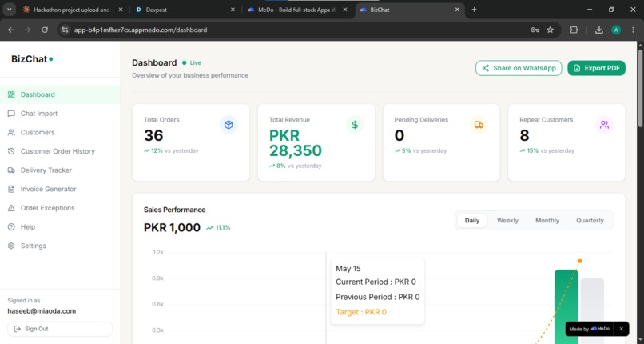The width and height of the screenshot is (644, 344).
Task: Click the Pending Deliveries truck icon
Action: (x=479, y=125)
